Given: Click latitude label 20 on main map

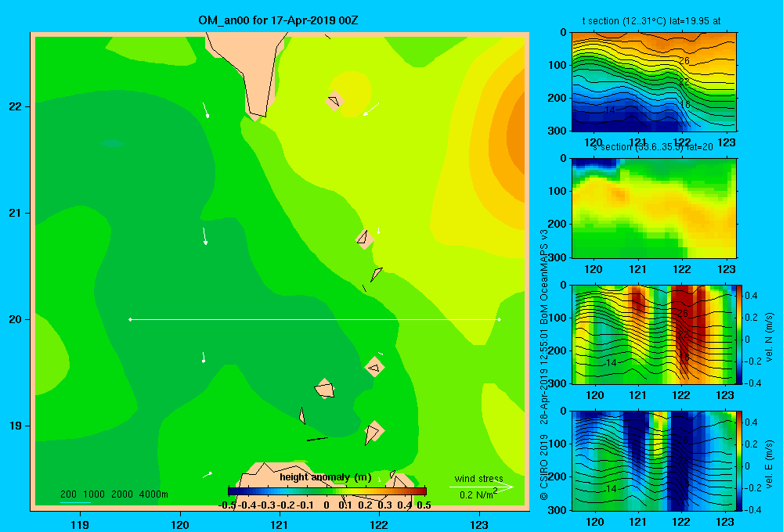Looking at the screenshot, I should point(16,319).
